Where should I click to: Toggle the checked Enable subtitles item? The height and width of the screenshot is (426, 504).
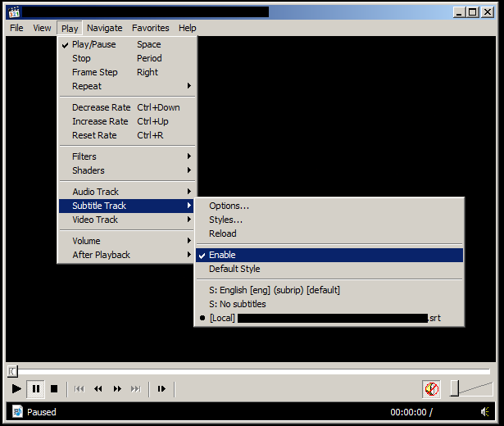(x=329, y=255)
